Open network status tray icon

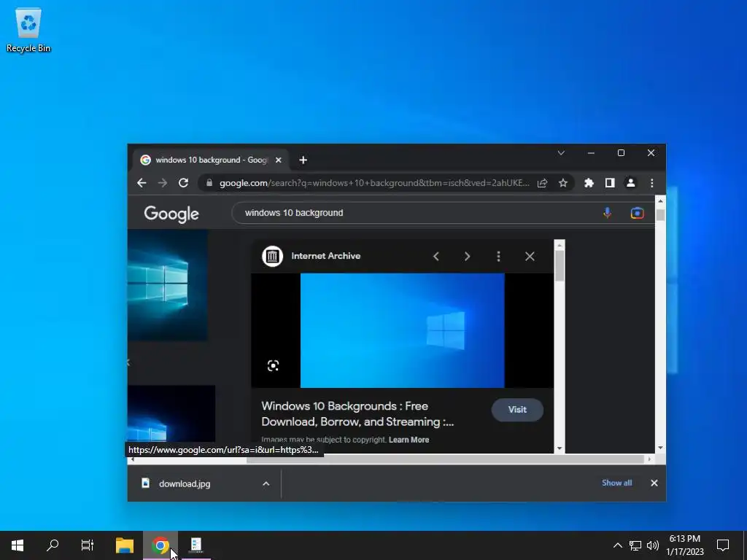pos(635,545)
